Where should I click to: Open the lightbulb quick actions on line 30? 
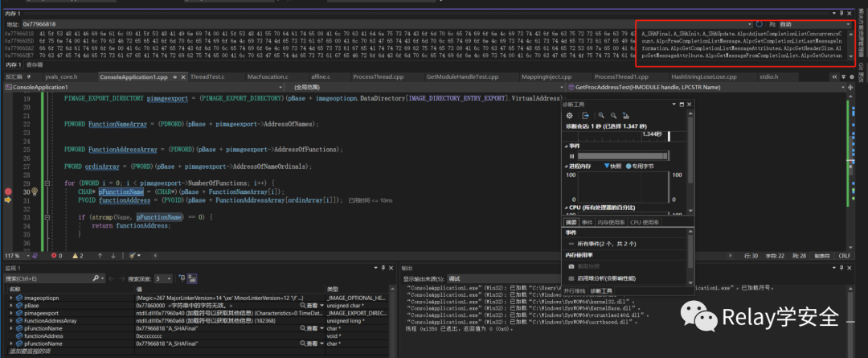tap(34, 191)
